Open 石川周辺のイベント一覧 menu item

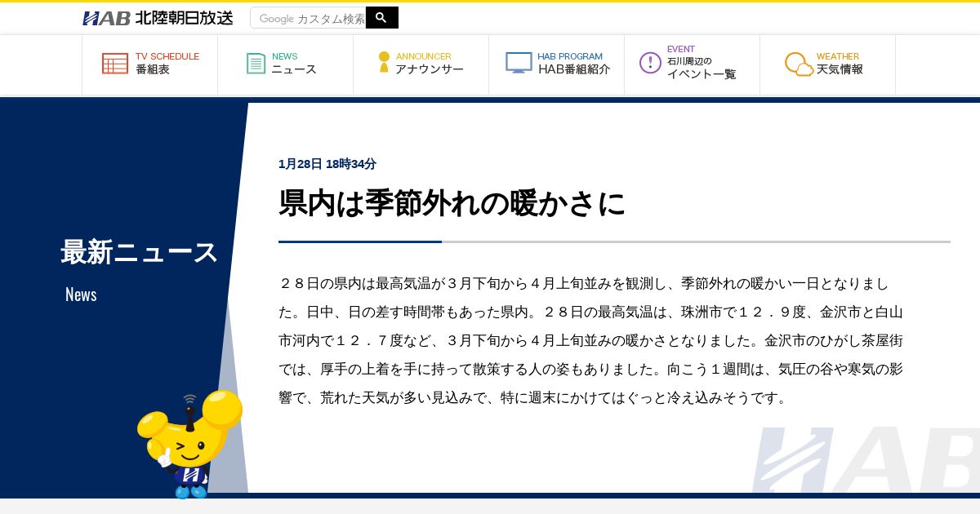693,64
